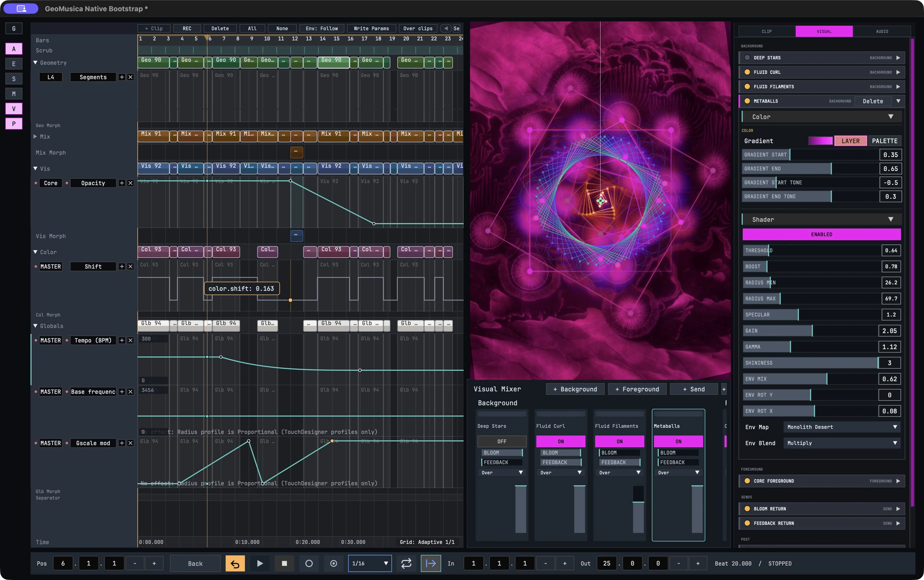The height and width of the screenshot is (580, 924).
Task: Click the Play transport button
Action: pyautogui.click(x=260, y=563)
